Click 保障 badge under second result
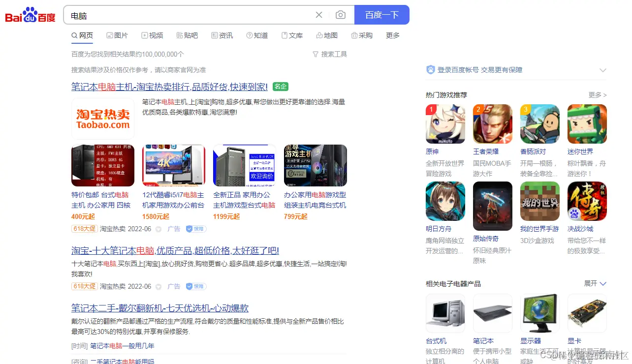Screen dimensions: 632x364 196,286
